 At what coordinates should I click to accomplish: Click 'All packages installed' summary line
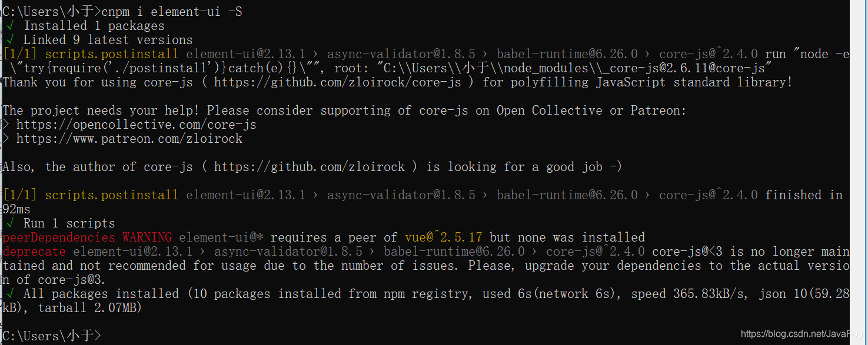tap(425, 300)
